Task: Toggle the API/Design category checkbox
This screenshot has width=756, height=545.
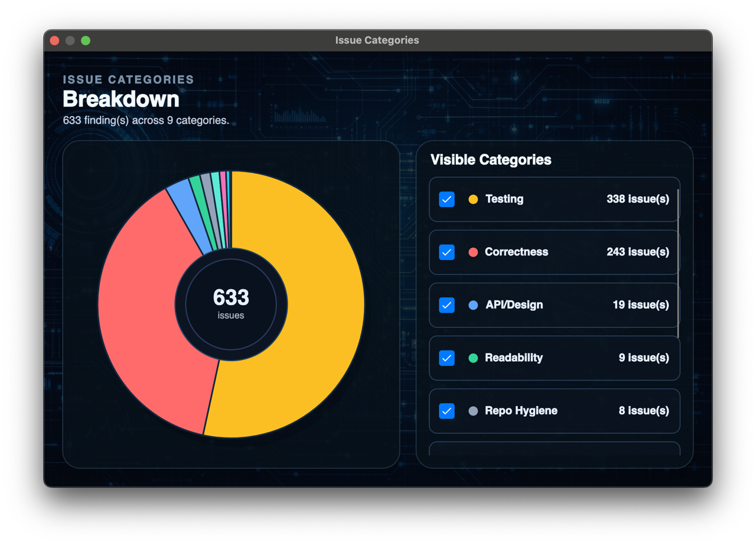Action: [x=447, y=305]
